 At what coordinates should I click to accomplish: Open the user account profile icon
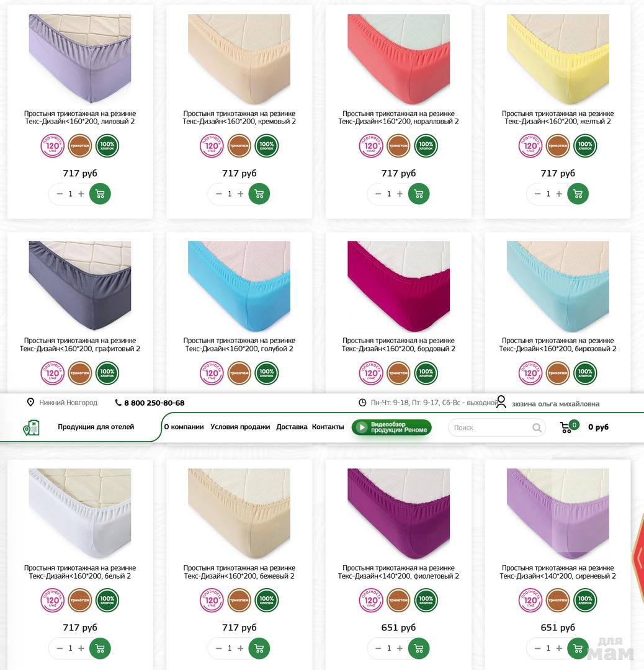coord(501,402)
